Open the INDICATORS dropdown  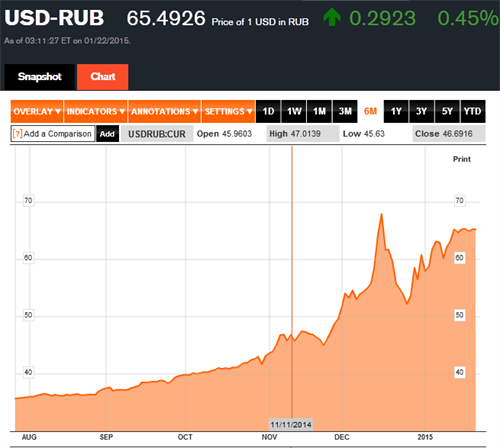point(96,111)
